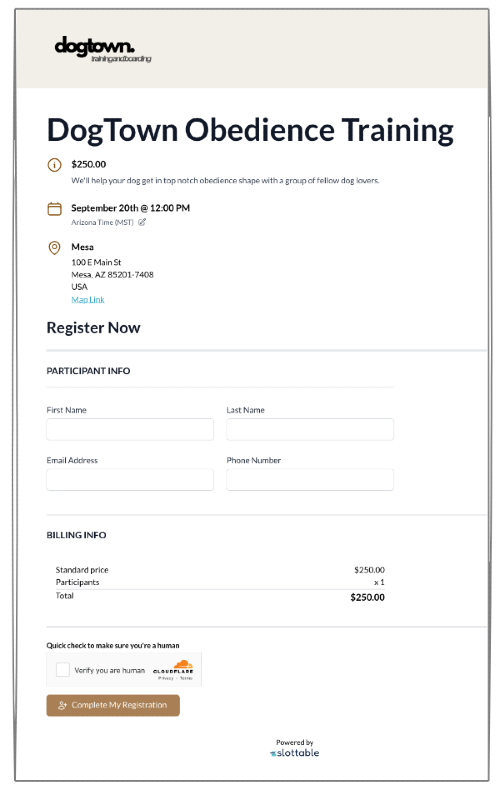The width and height of the screenshot is (500, 795).
Task: Focus the First Name field
Action: (130, 429)
